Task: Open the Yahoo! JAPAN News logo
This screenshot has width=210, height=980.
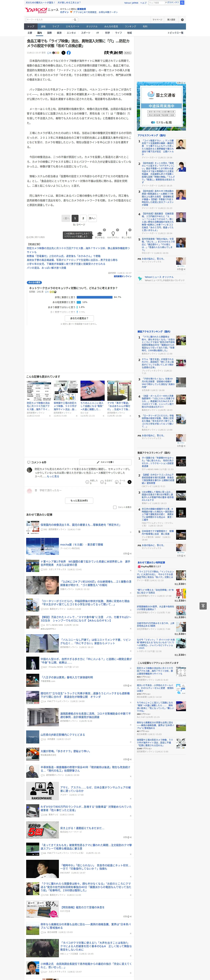Action: 41,10
